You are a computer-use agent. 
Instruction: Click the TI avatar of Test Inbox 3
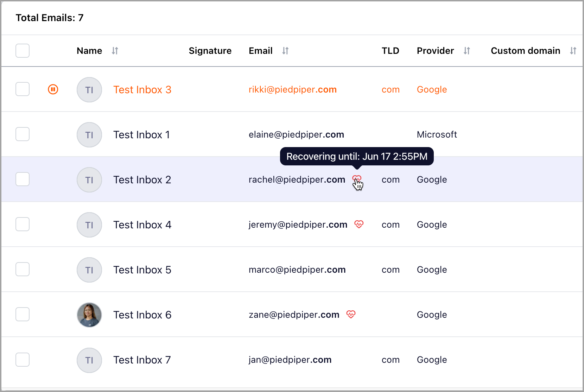pos(89,90)
